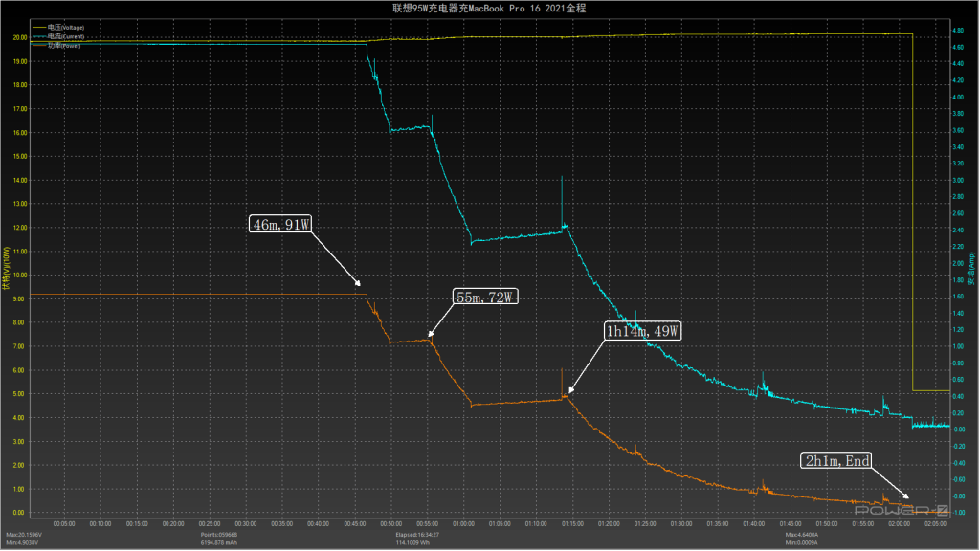Click the 114.1009 Wh energy readout
This screenshot has width=980, height=551.
[413, 543]
